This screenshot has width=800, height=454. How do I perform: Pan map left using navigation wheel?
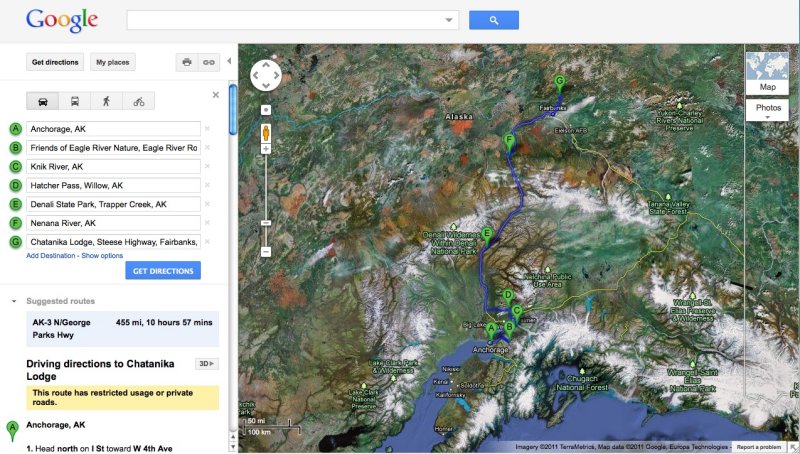click(255, 75)
